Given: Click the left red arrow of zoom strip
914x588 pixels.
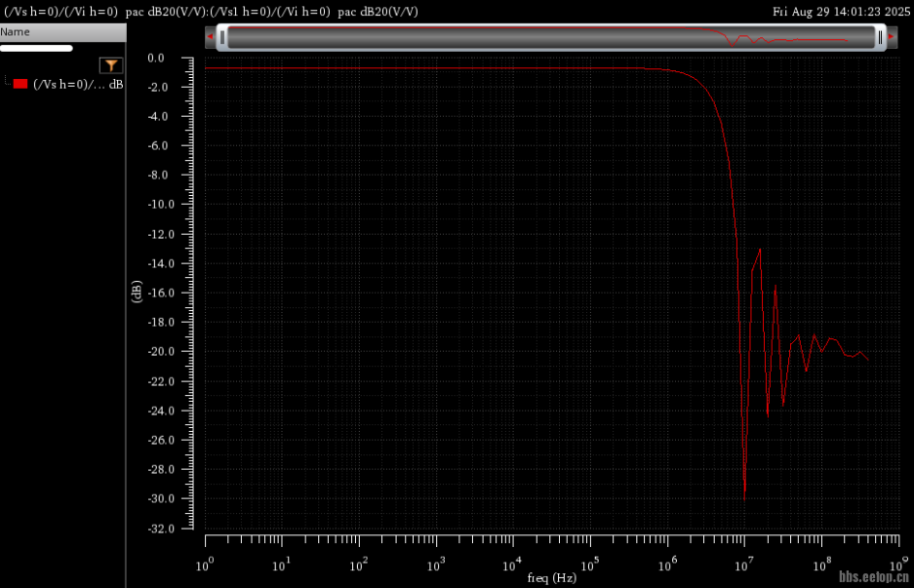Looking at the screenshot, I should pos(211,37).
